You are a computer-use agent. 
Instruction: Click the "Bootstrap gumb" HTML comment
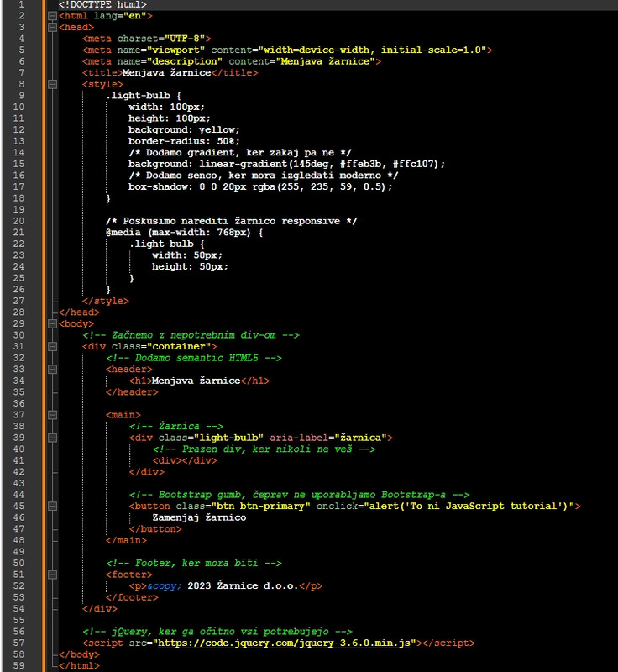(300, 495)
